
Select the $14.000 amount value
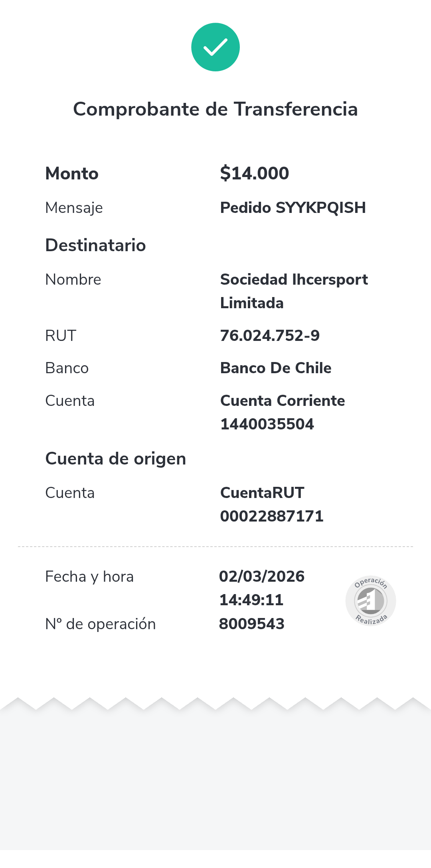[255, 173]
